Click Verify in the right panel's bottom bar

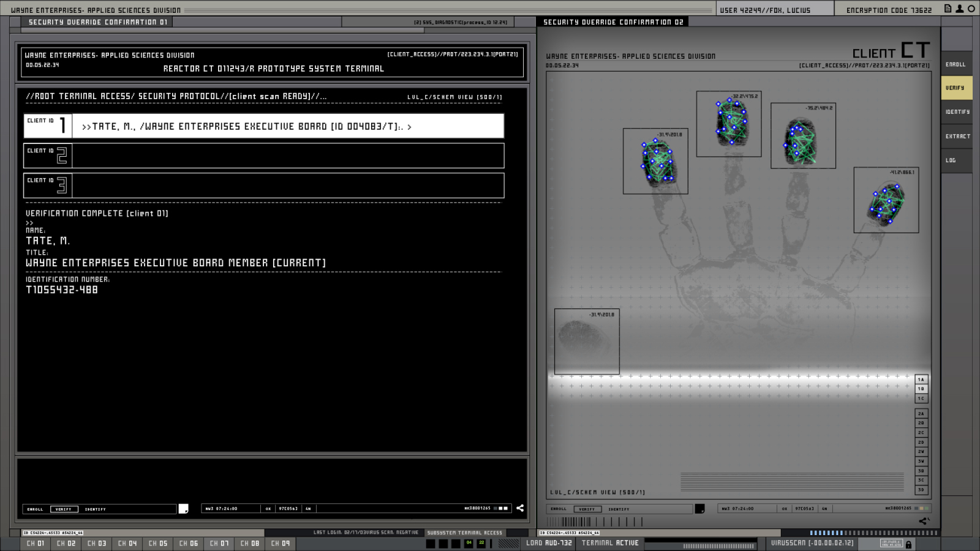coord(587,509)
